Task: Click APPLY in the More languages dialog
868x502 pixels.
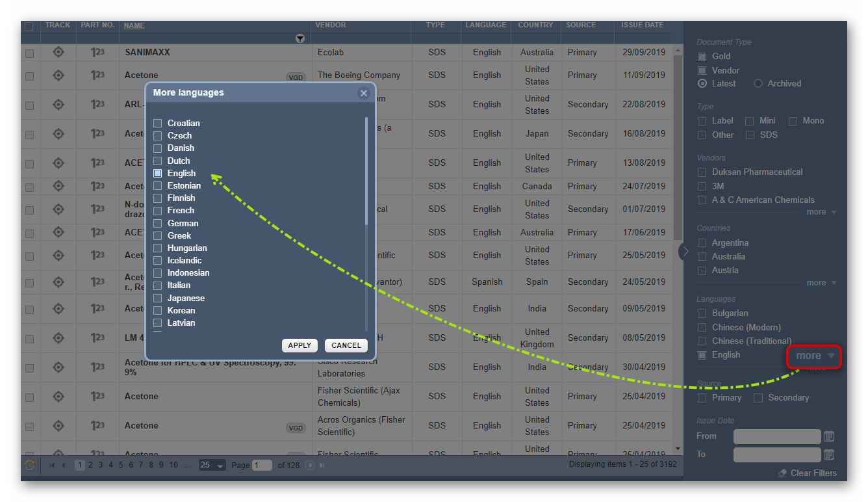Action: (300, 345)
